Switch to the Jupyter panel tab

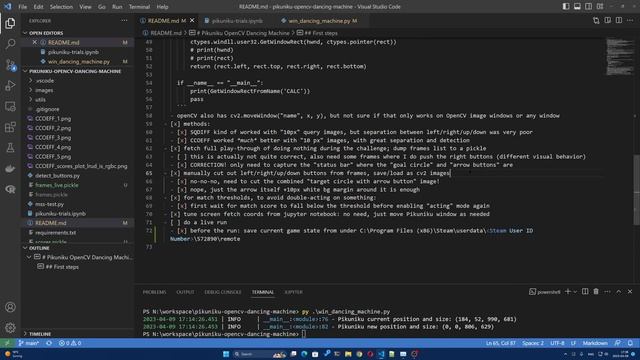[x=293, y=292]
